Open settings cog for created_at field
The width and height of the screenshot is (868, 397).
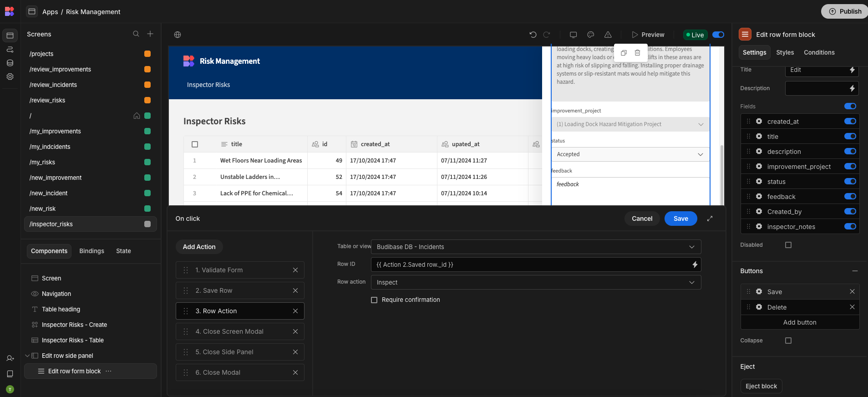tap(759, 121)
